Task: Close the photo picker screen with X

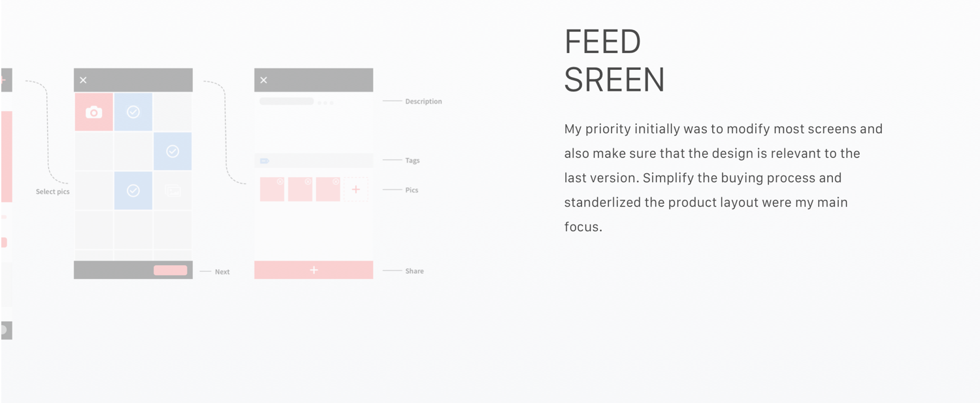Action: point(83,80)
